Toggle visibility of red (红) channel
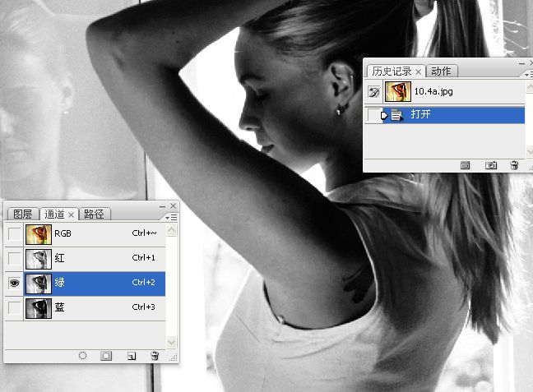Image resolution: width=533 pixels, height=392 pixels. pyautogui.click(x=14, y=258)
